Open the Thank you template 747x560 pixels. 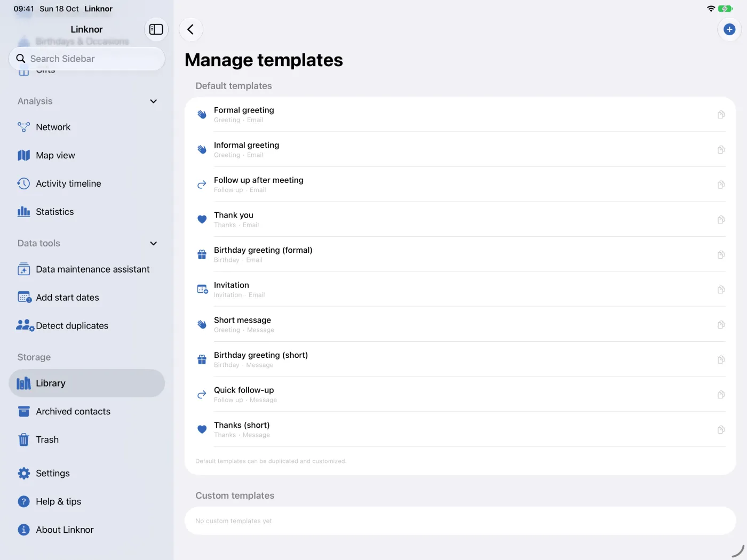(460, 220)
